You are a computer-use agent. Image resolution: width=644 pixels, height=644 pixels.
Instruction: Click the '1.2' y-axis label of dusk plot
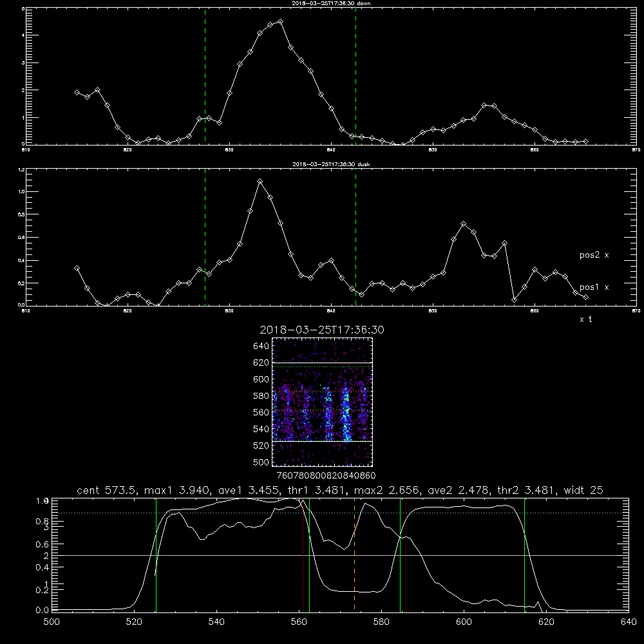pyautogui.click(x=22, y=169)
